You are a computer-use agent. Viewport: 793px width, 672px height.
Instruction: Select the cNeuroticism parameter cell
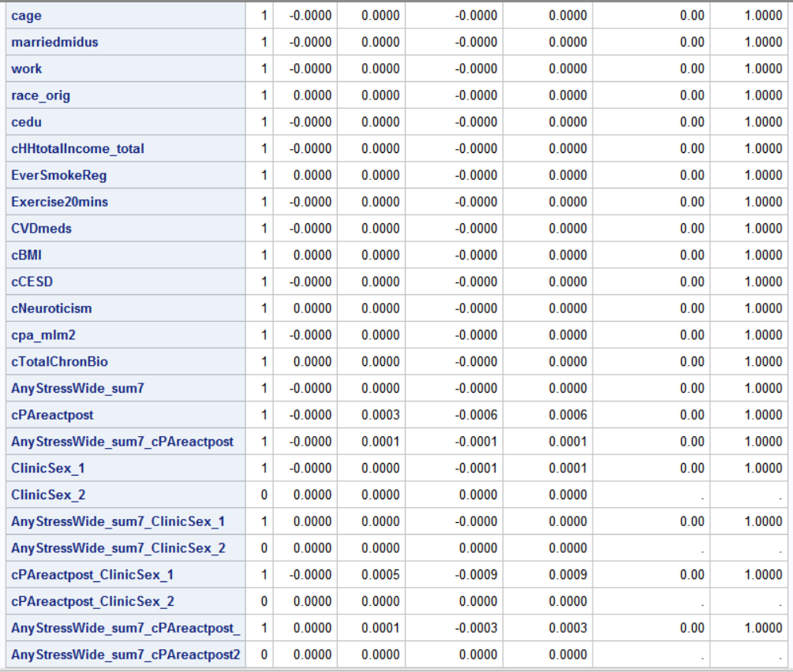[x=51, y=308]
